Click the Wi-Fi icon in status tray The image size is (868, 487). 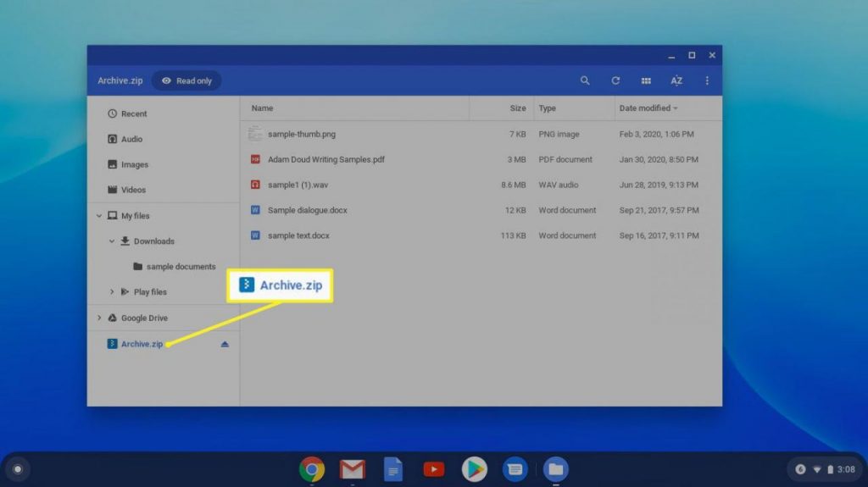pos(817,469)
